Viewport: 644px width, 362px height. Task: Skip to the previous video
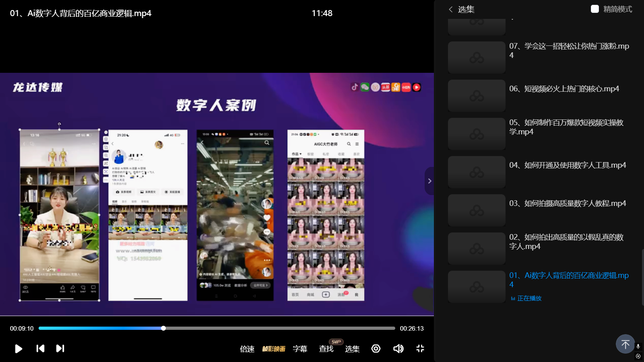40,348
